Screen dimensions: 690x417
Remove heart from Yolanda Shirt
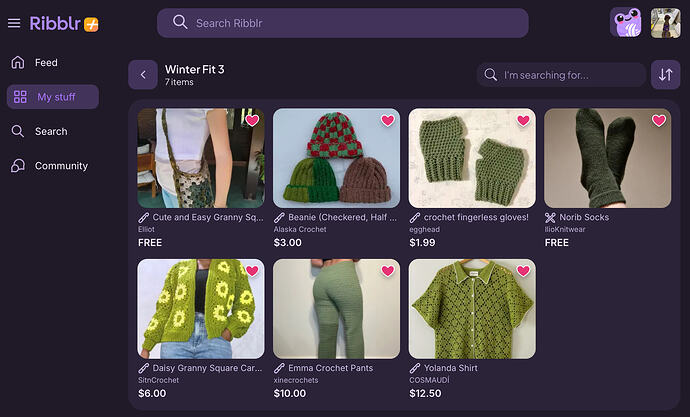pyautogui.click(x=523, y=271)
